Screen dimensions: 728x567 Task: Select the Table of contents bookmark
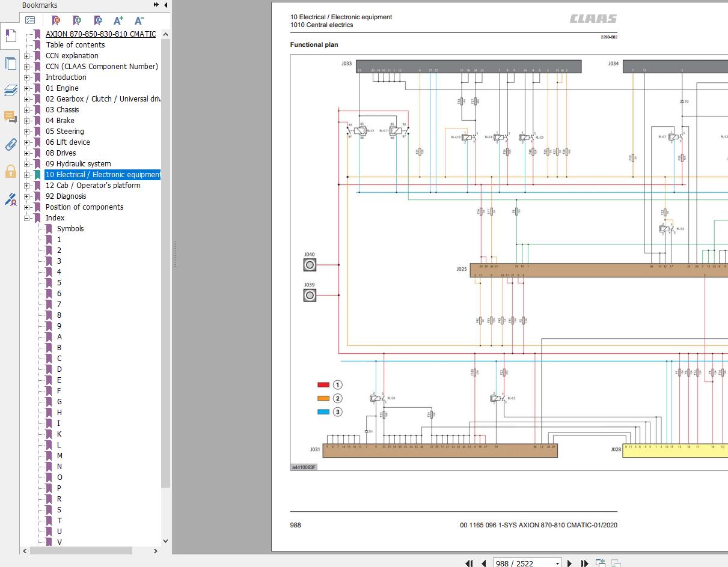point(75,45)
